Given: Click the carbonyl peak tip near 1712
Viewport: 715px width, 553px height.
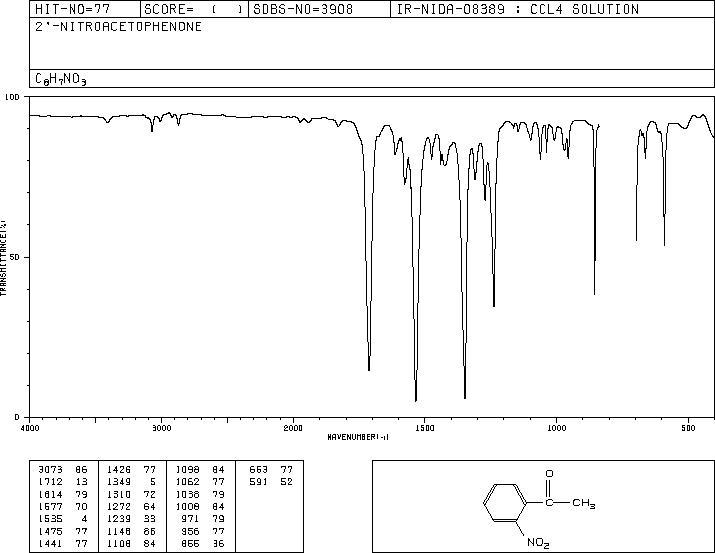Looking at the screenshot, I should 369,370.
